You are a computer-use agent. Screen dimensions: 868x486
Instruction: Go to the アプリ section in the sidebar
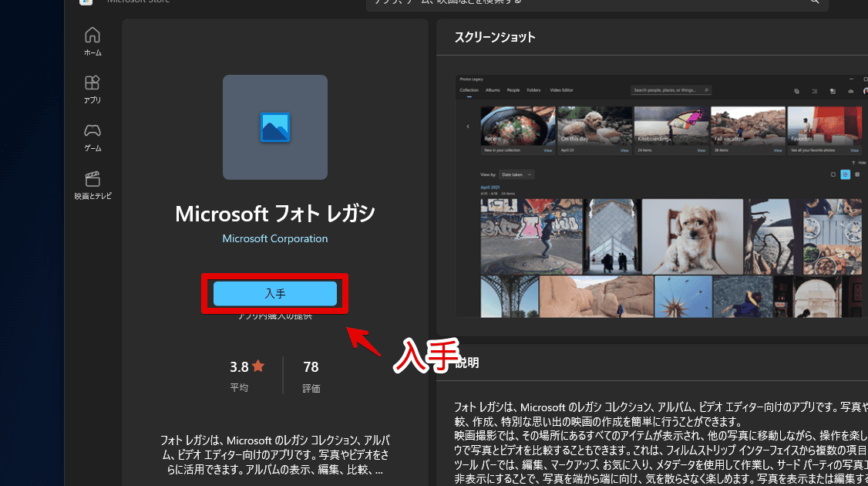93,89
